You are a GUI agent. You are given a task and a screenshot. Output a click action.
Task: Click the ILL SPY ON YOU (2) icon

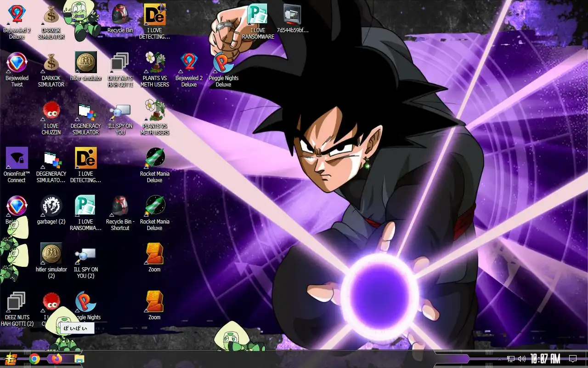click(x=85, y=254)
